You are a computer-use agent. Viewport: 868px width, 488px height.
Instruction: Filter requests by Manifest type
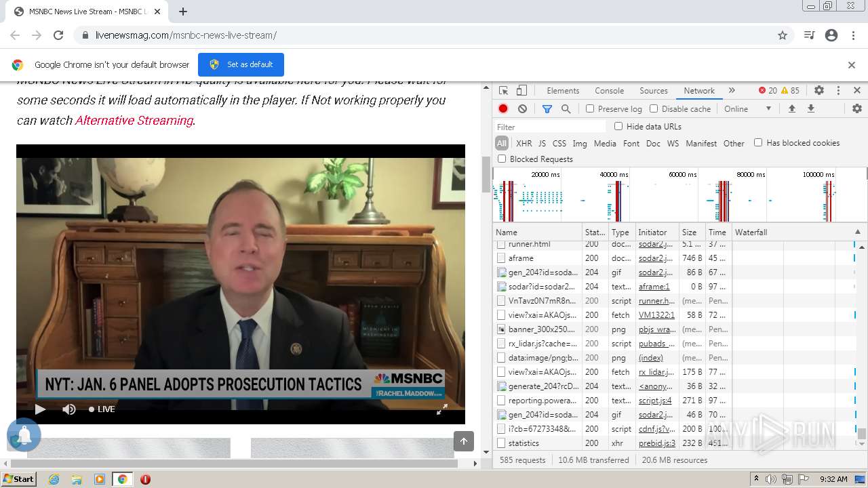[x=701, y=143]
